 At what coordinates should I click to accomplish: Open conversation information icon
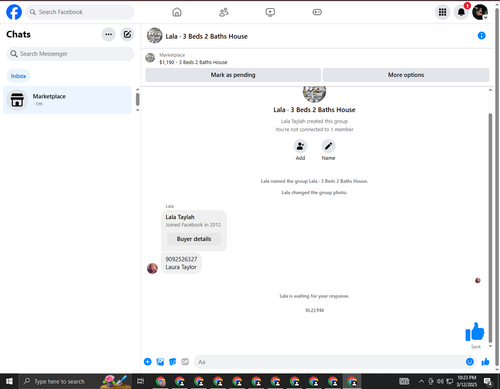click(481, 35)
